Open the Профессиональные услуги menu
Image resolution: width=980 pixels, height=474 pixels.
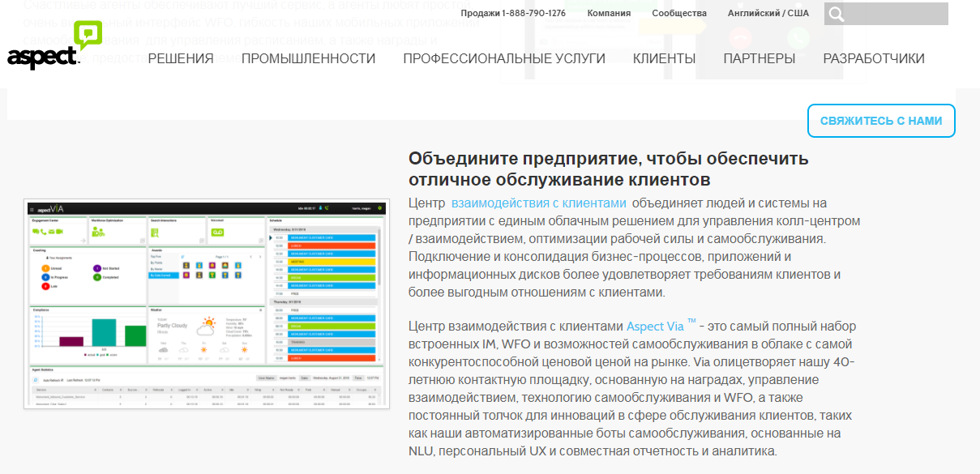(504, 58)
